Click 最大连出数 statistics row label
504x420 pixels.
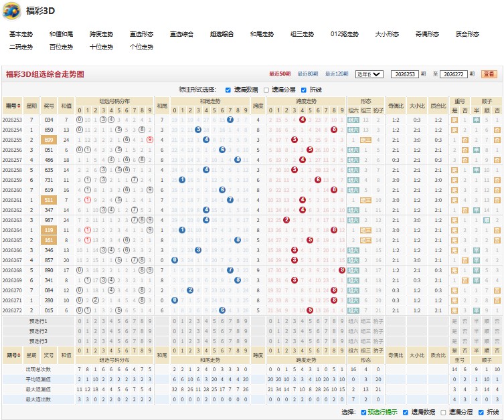[38, 399]
